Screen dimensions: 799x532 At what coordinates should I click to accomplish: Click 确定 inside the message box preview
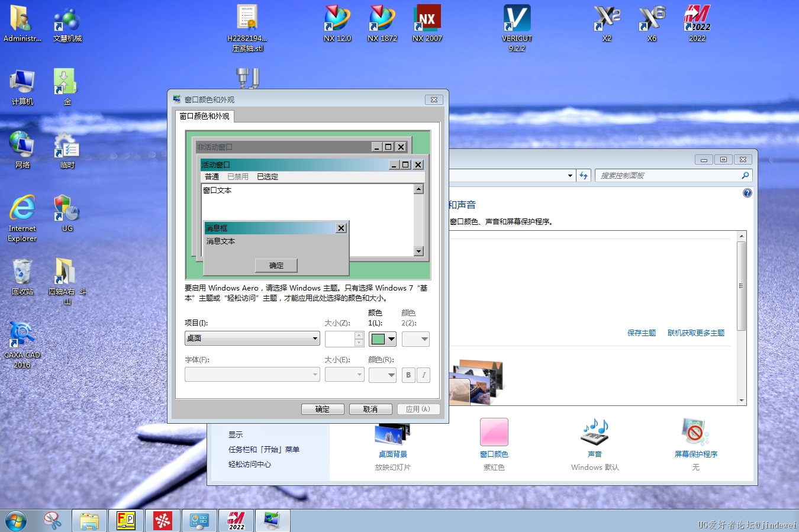click(276, 265)
